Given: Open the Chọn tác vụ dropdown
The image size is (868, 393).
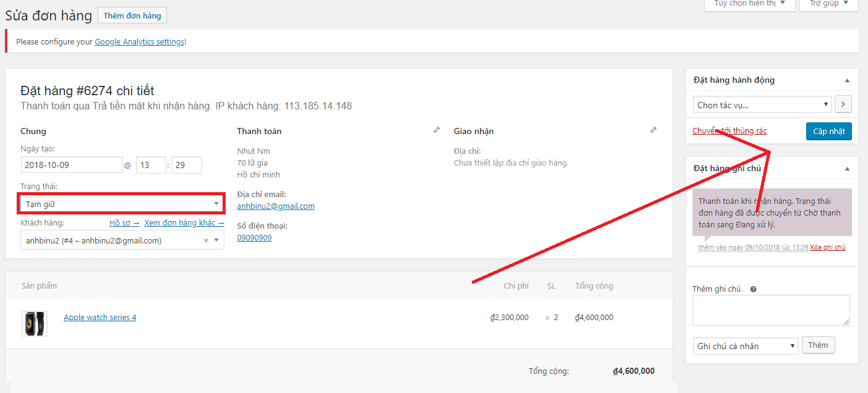Looking at the screenshot, I should pos(762,105).
